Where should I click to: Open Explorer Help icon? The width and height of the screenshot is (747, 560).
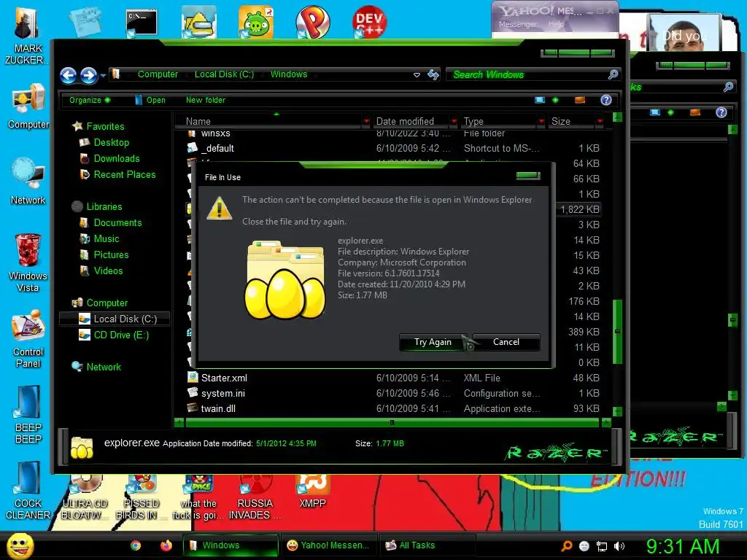(606, 100)
